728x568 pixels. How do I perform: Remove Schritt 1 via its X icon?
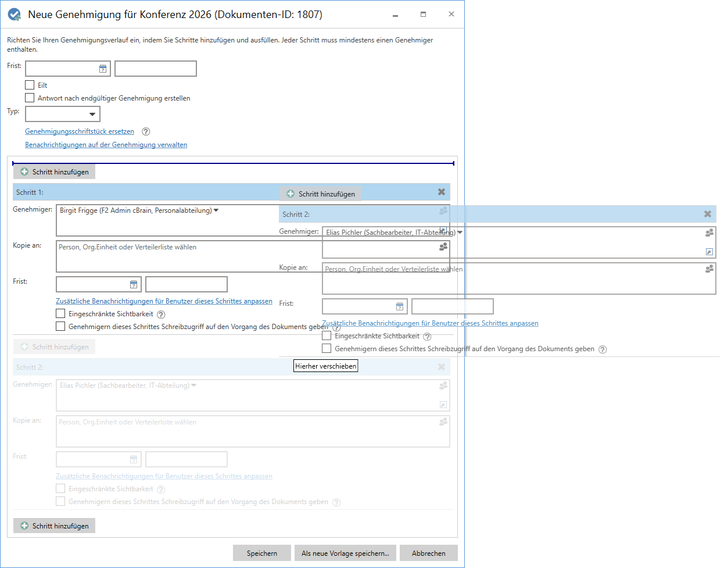click(x=441, y=192)
